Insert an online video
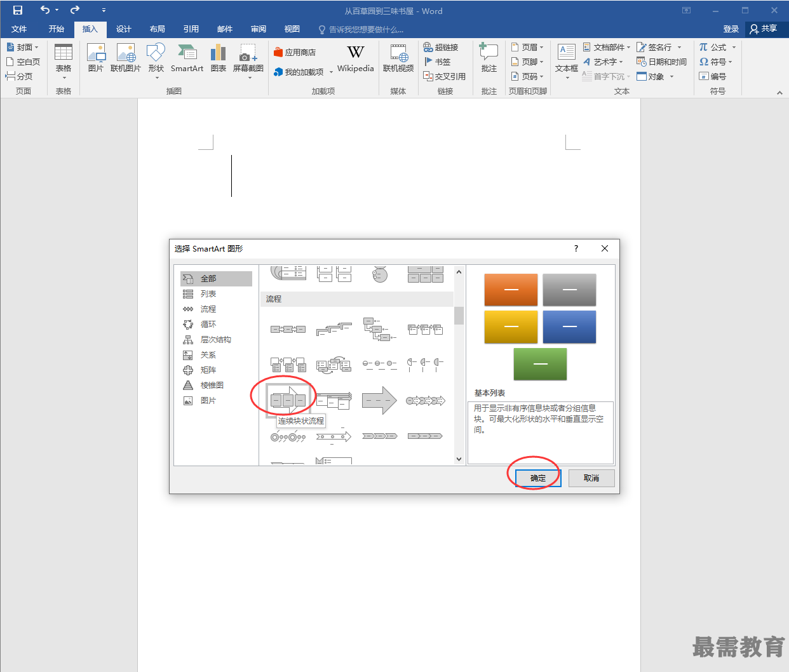Image resolution: width=789 pixels, height=672 pixels. [398, 58]
